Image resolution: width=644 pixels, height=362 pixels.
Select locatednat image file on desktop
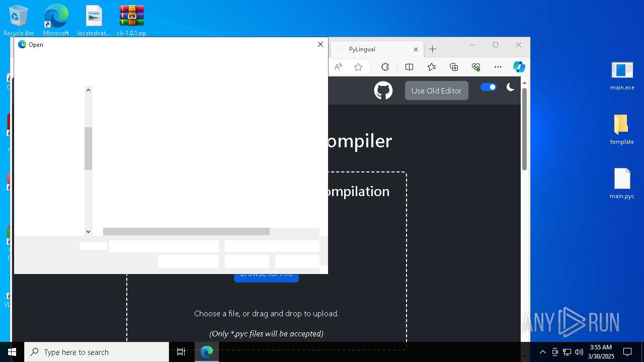[94, 21]
